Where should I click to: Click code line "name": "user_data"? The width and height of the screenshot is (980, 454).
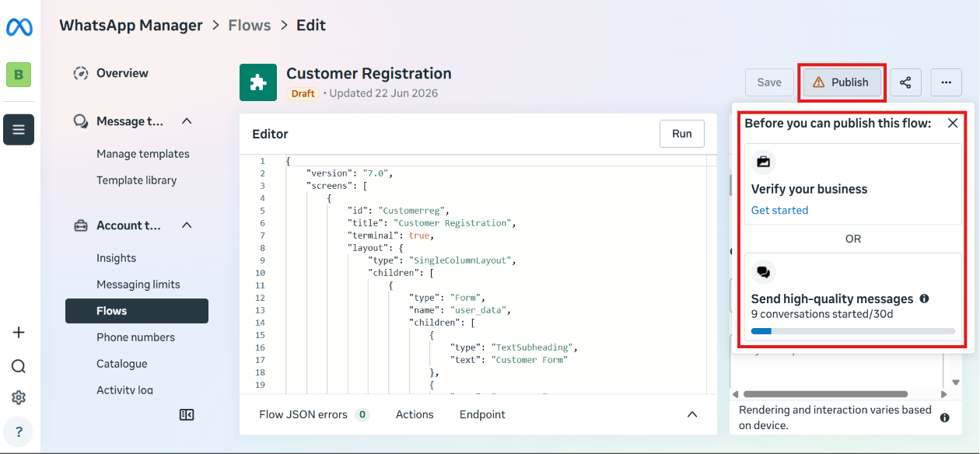[459, 310]
